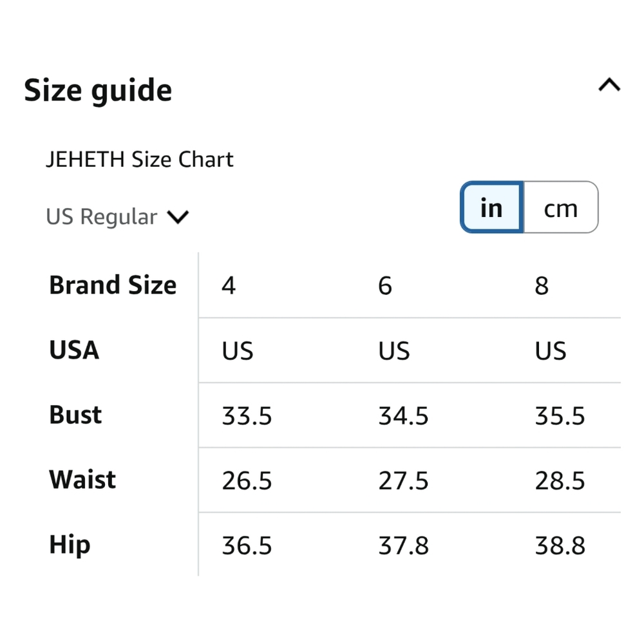Viewport: 644px width, 644px height.
Task: Click brand size 4 column header
Action: point(229,285)
